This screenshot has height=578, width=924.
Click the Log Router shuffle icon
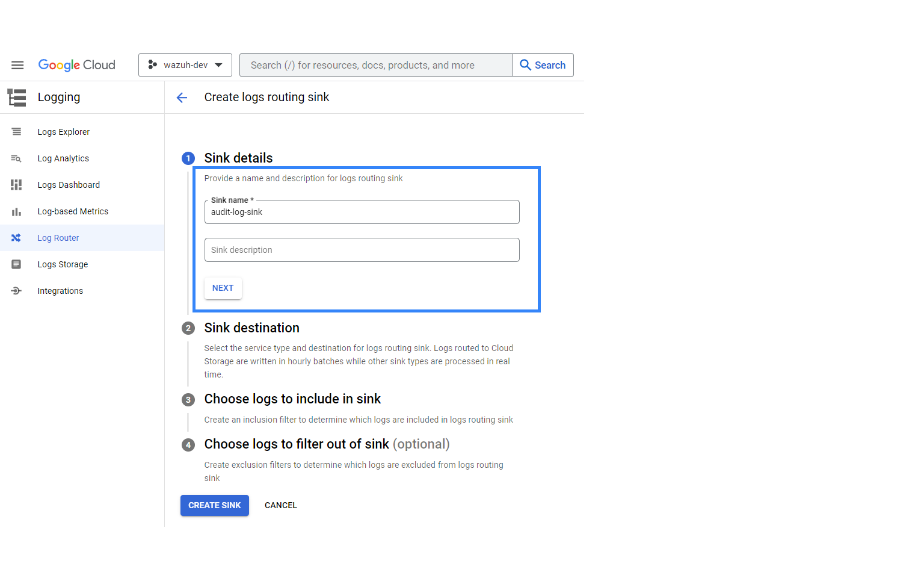tap(16, 238)
